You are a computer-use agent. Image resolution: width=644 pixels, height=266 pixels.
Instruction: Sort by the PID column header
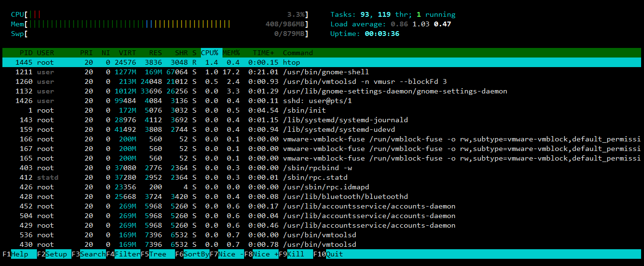[26, 53]
